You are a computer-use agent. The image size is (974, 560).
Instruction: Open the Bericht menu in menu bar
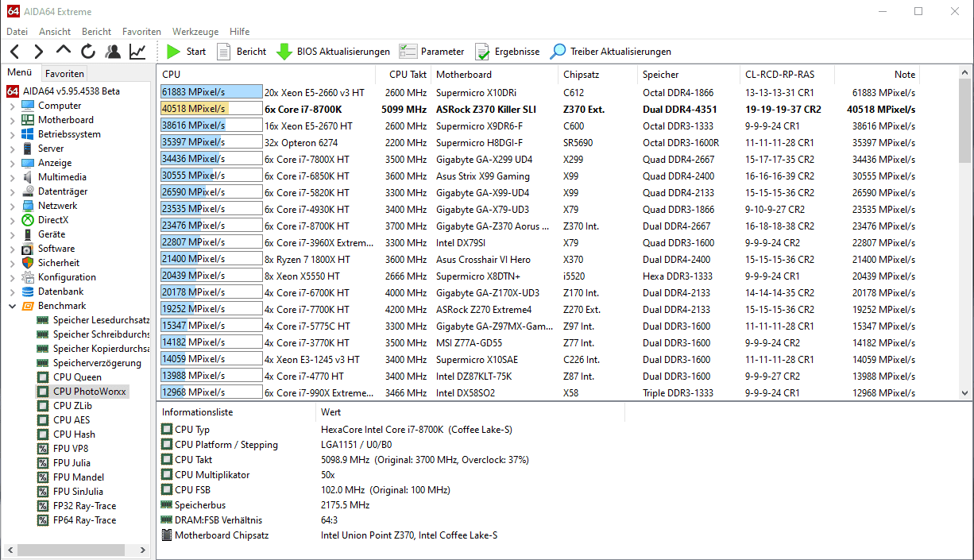click(x=96, y=32)
